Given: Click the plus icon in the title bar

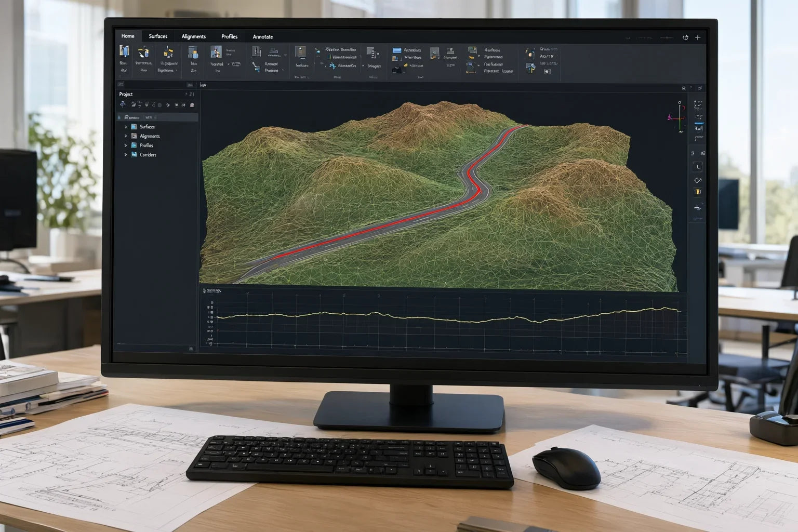Looking at the screenshot, I should pyautogui.click(x=698, y=37).
